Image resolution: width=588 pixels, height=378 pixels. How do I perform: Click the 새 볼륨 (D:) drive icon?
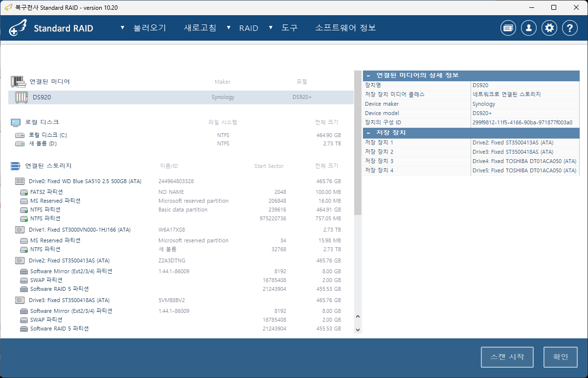tap(20, 144)
